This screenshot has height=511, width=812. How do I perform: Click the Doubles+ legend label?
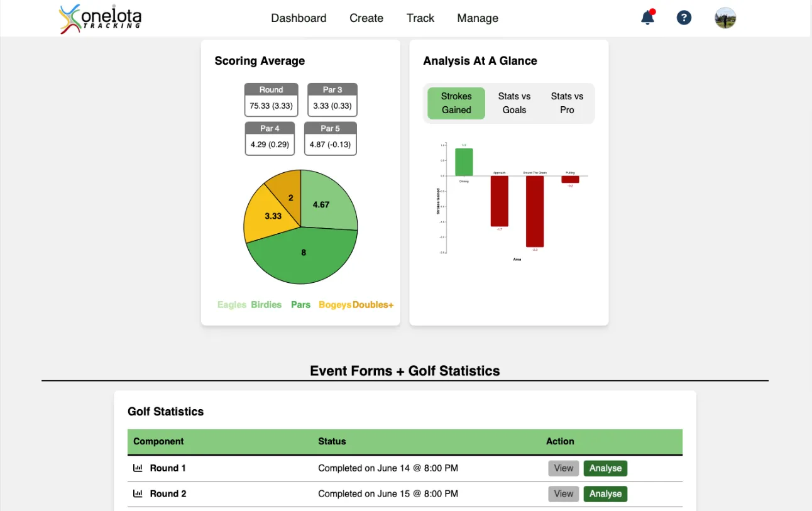(x=373, y=305)
